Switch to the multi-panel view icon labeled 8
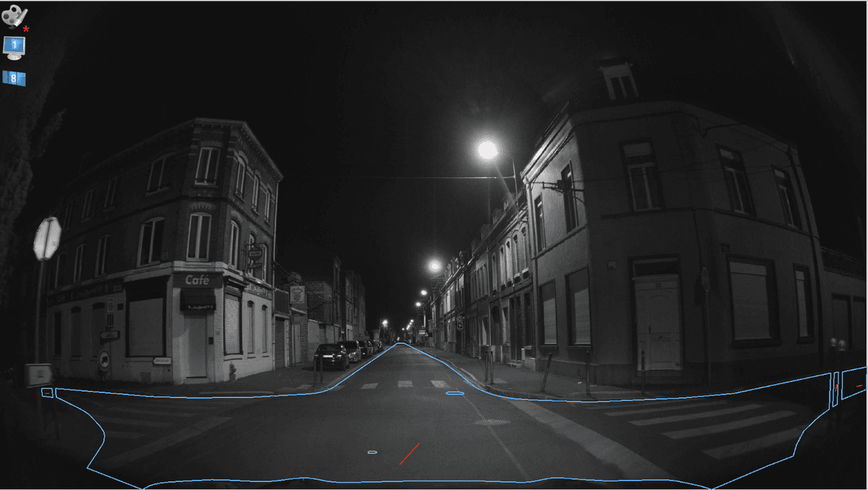This screenshot has width=868, height=490. click(x=14, y=78)
